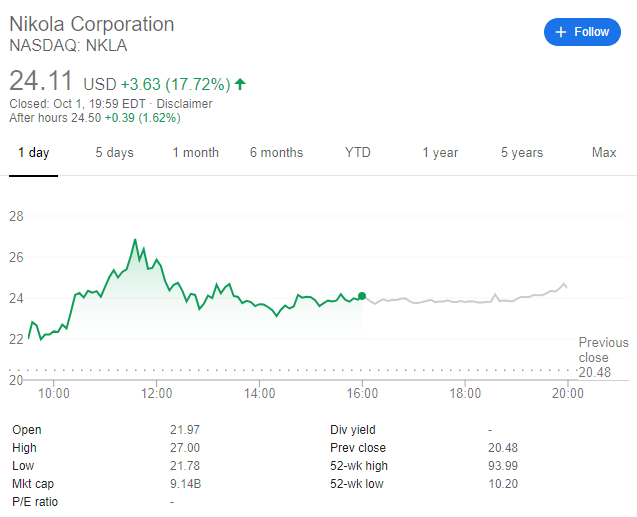637x517 pixels.
Task: Click the Div yield label
Action: point(353,430)
